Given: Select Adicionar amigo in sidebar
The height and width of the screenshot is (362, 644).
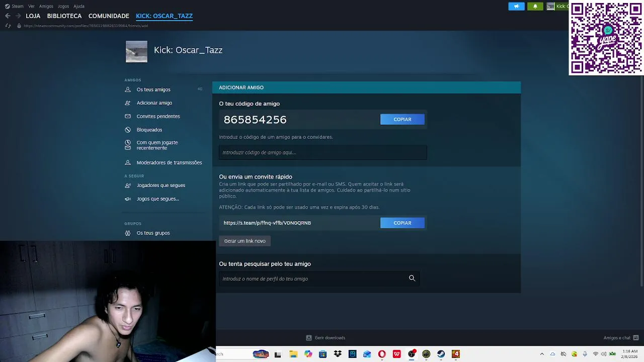Looking at the screenshot, I should tap(154, 103).
